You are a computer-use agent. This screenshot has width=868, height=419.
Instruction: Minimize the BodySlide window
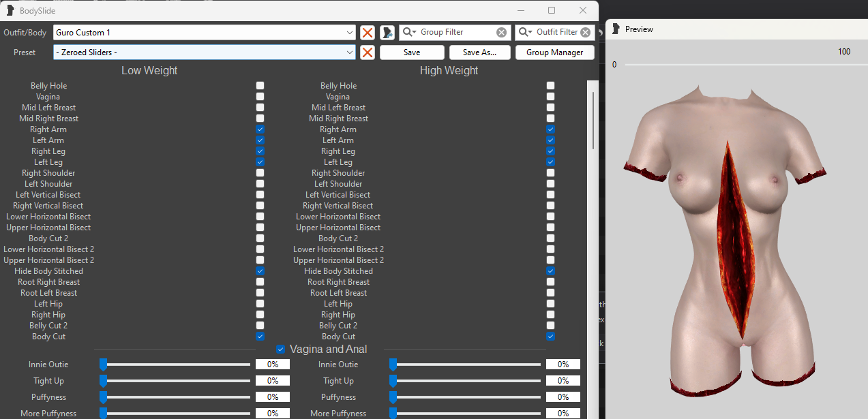pyautogui.click(x=521, y=10)
